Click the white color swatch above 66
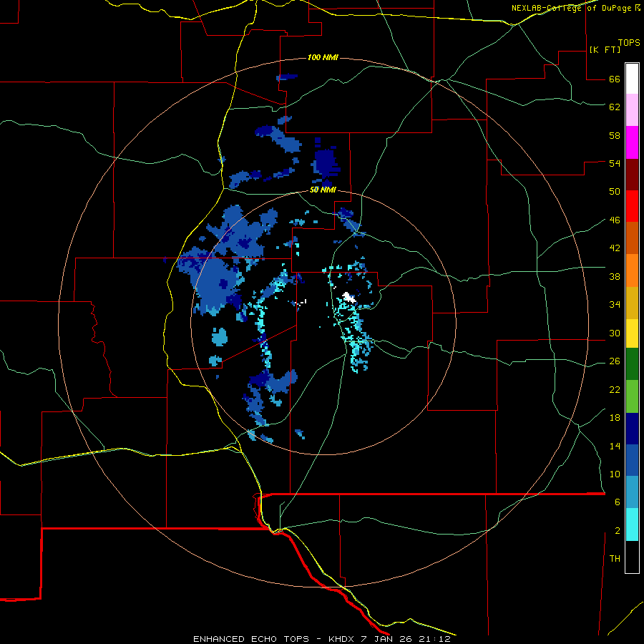644x644 pixels. click(632, 79)
